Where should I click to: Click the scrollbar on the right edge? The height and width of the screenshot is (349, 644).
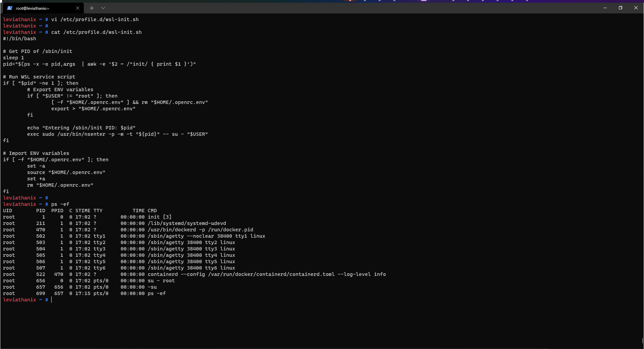point(642,341)
